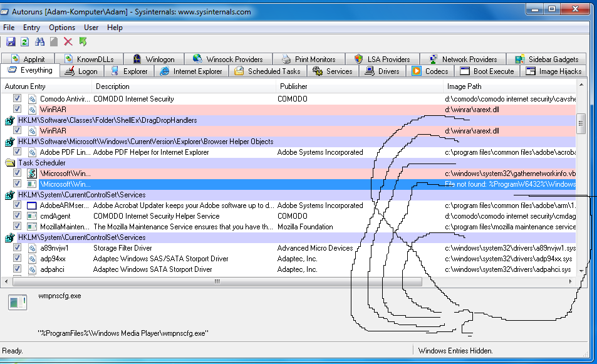Disable the AdobeARMser service checkbox
The image size is (597, 364).
(x=17, y=205)
